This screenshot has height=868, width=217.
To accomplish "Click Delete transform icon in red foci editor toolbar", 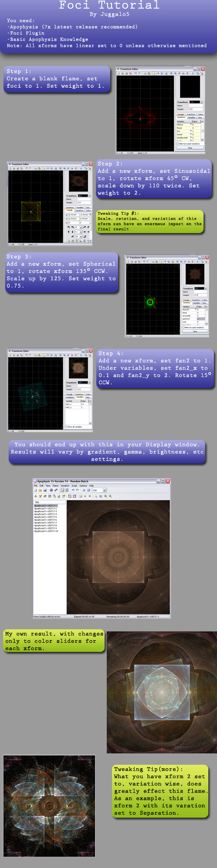I will tap(131, 73).
